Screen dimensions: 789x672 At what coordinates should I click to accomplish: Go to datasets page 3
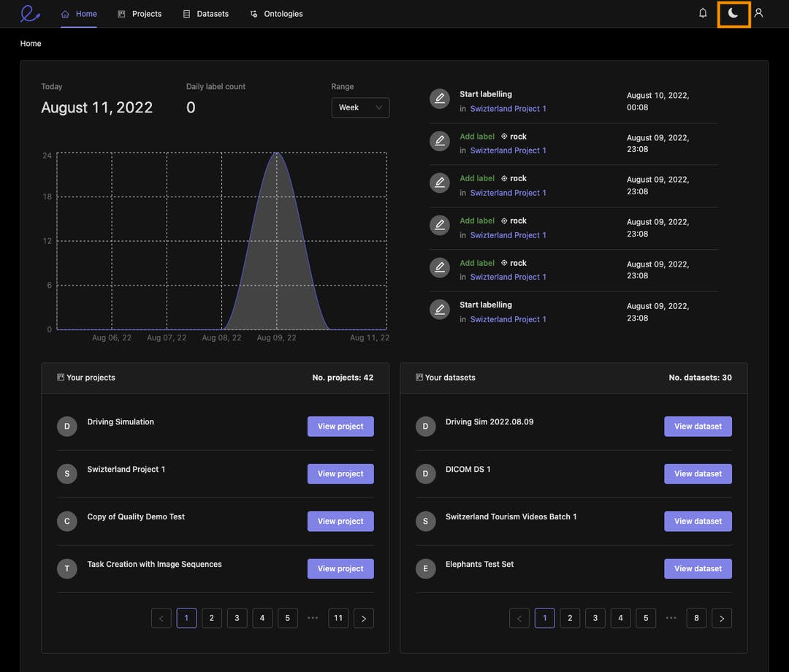(595, 618)
